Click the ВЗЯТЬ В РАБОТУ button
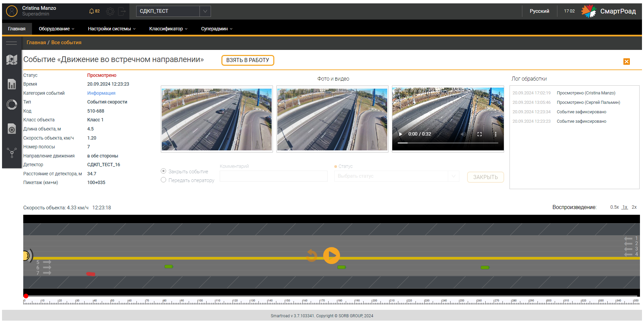644x324 pixels. pyautogui.click(x=248, y=60)
